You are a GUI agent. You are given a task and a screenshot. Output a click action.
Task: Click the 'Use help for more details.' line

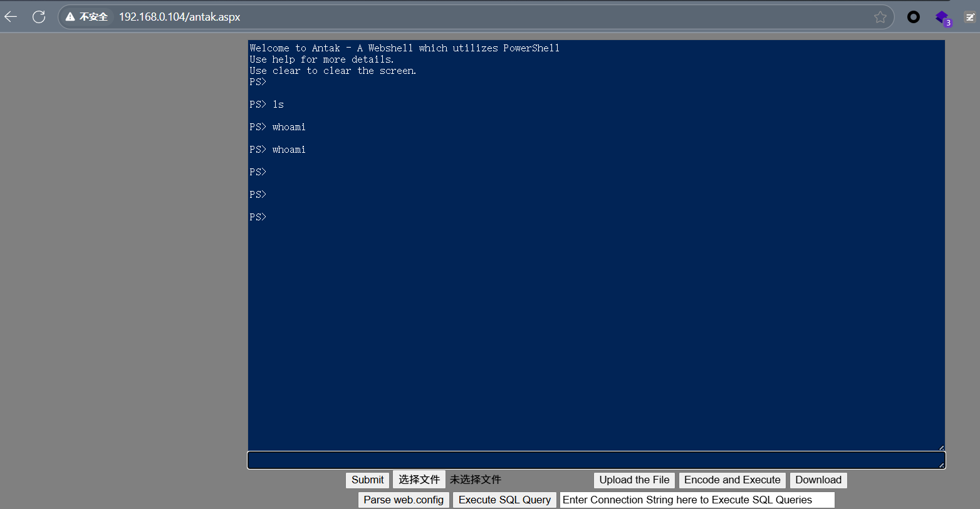321,59
